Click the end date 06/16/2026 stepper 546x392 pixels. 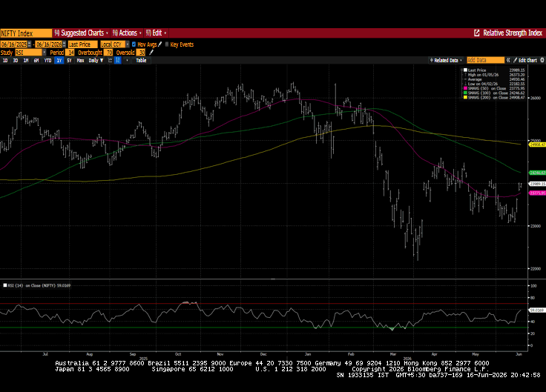point(64,44)
